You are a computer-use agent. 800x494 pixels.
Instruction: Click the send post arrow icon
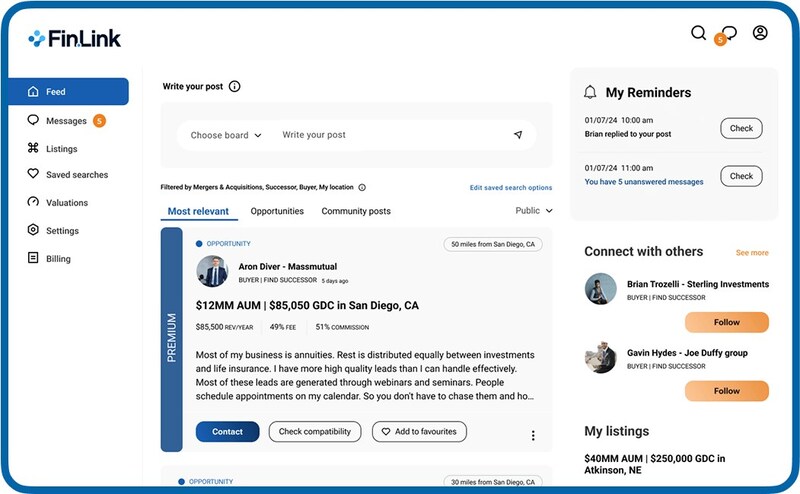[518, 135]
